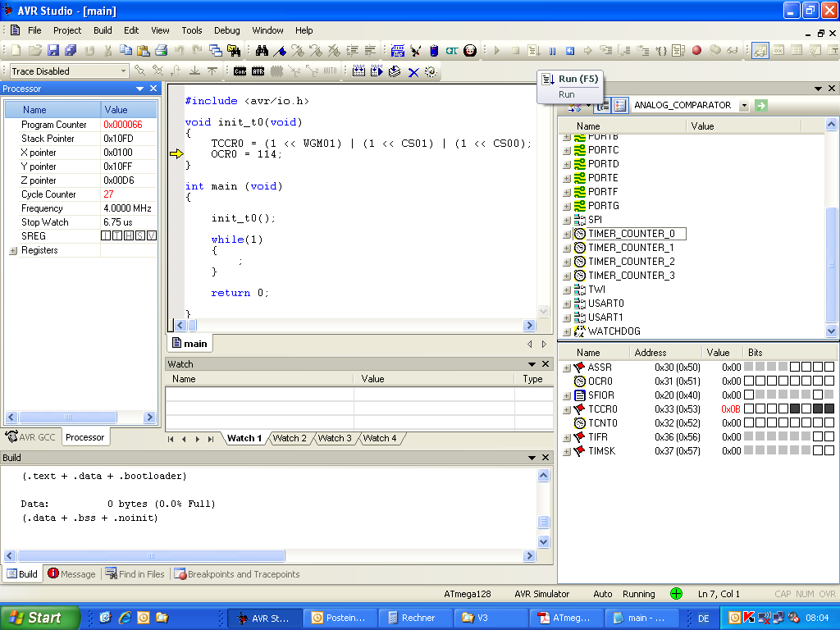The width and height of the screenshot is (840, 630).
Task: Expand the TIMER_COUNTER_1 tree node
Action: pos(567,248)
